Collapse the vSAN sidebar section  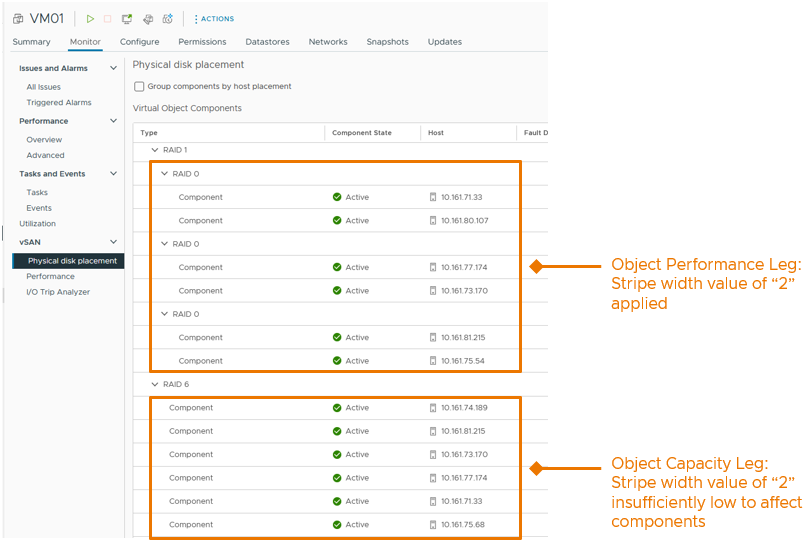click(x=113, y=242)
